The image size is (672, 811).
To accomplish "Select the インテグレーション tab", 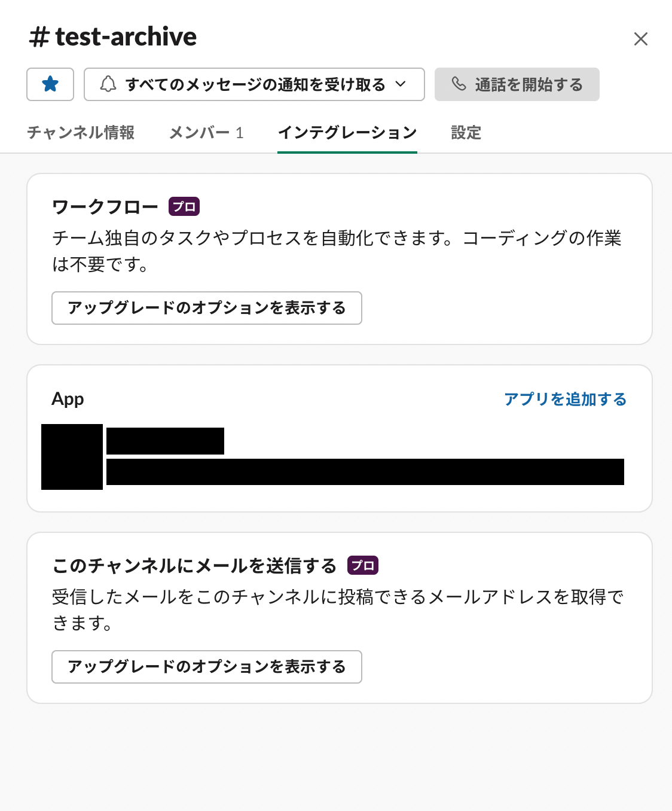I will coord(347,132).
